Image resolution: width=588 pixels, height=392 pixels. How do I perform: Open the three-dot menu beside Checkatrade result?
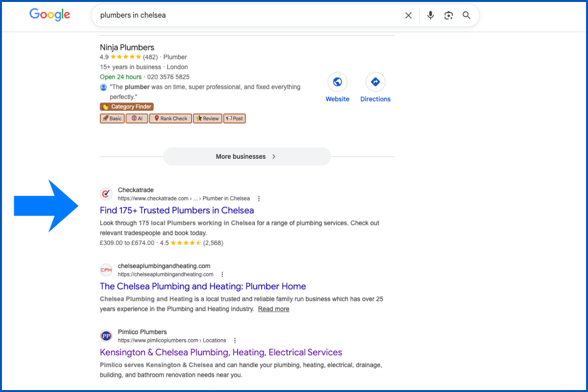(259, 198)
